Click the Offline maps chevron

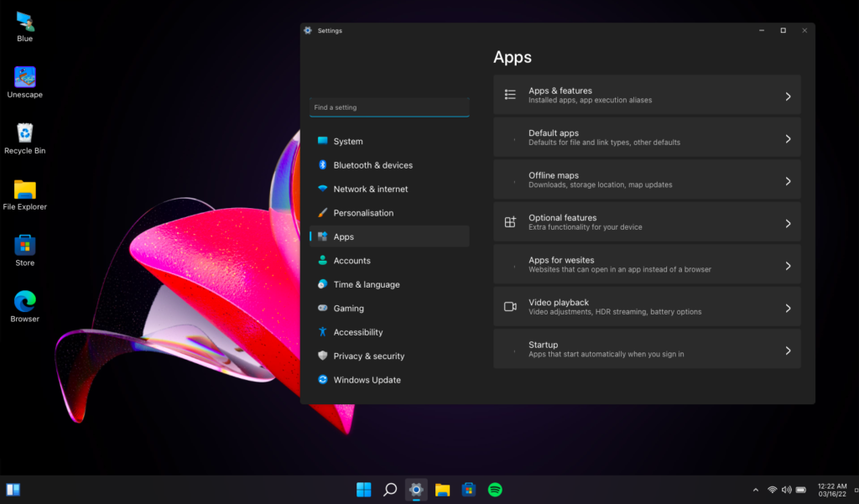click(x=788, y=181)
